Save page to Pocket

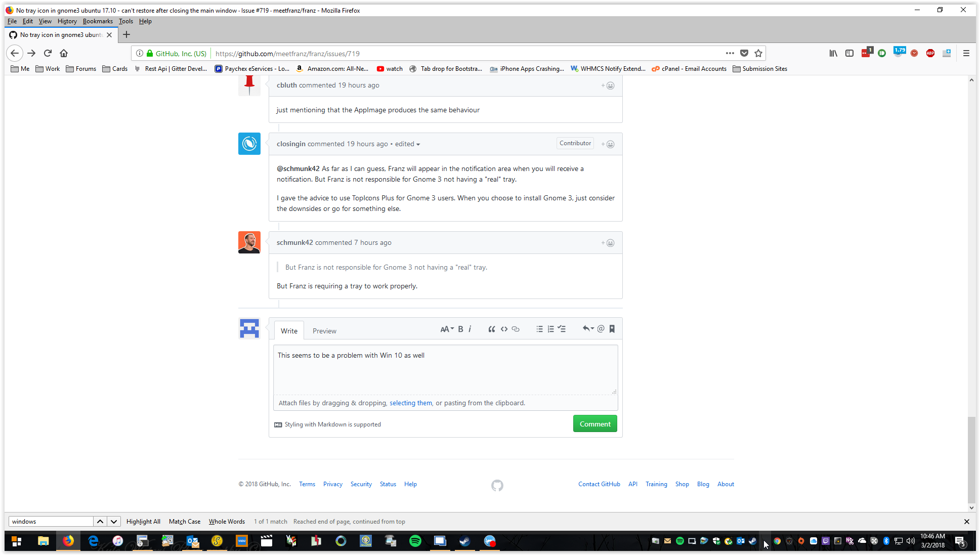[x=744, y=53]
